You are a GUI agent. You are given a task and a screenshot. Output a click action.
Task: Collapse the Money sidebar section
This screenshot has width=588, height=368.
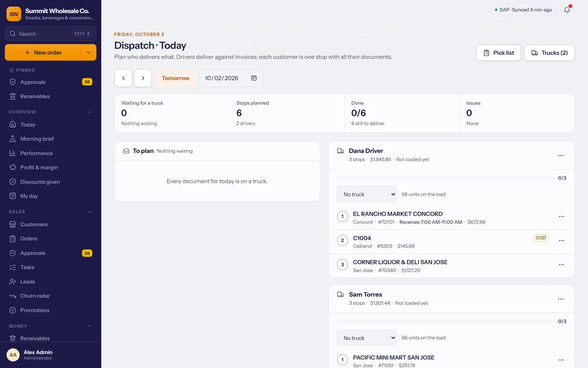tap(89, 326)
